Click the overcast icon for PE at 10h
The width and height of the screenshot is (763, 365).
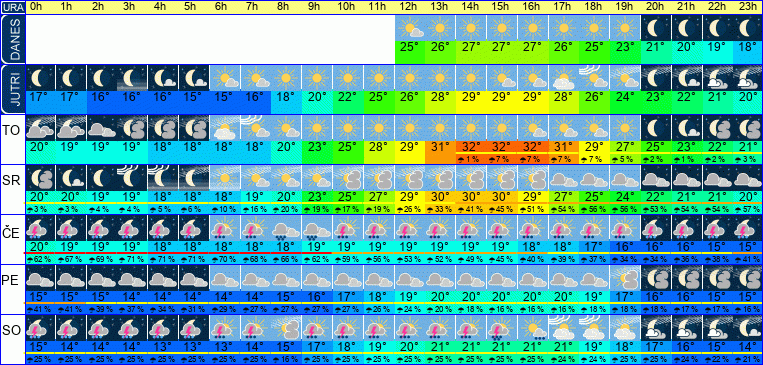348,277
